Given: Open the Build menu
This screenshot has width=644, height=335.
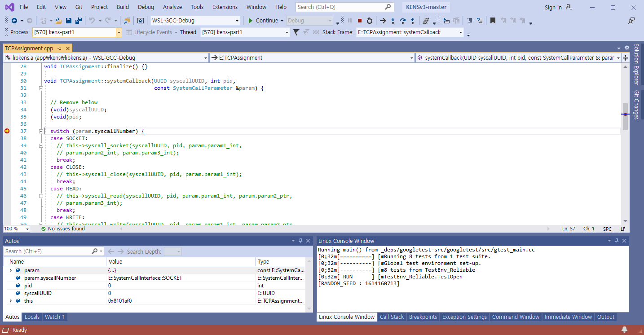Looking at the screenshot, I should point(123,7).
